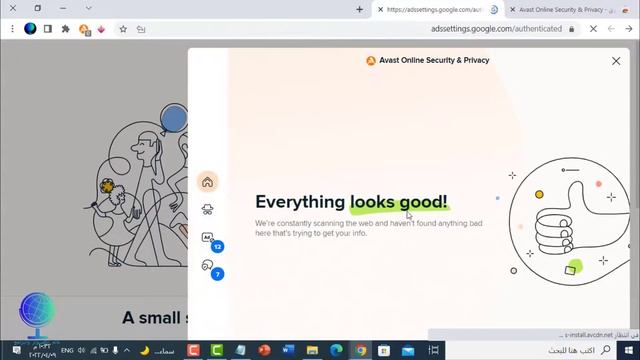Close the adssettings.google.com tab

(x=380, y=9)
